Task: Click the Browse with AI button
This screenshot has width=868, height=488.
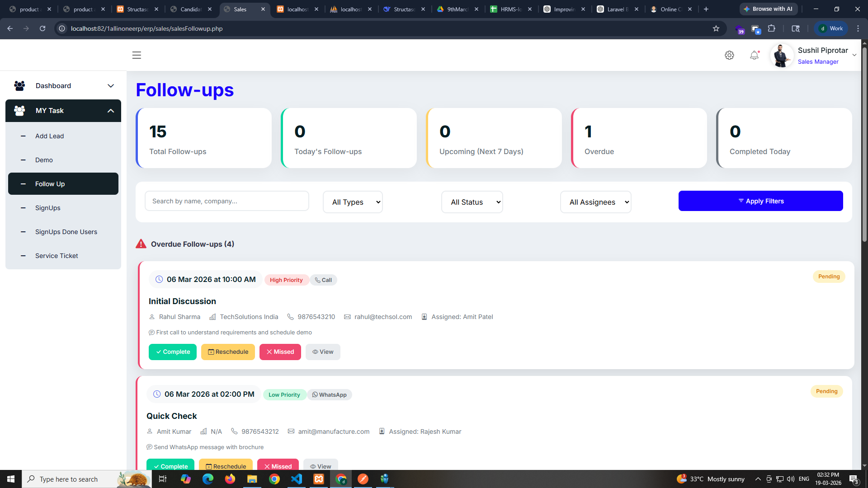Action: 768,9
